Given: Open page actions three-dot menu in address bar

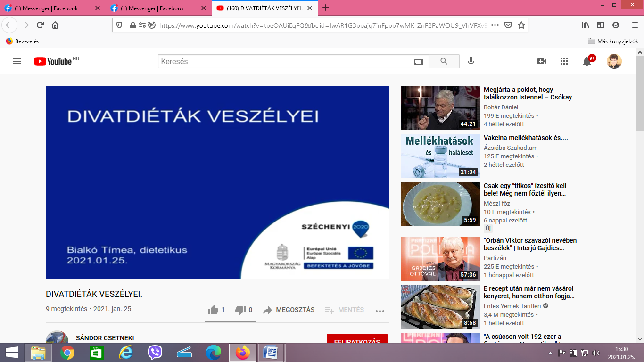Looking at the screenshot, I should 495,25.
